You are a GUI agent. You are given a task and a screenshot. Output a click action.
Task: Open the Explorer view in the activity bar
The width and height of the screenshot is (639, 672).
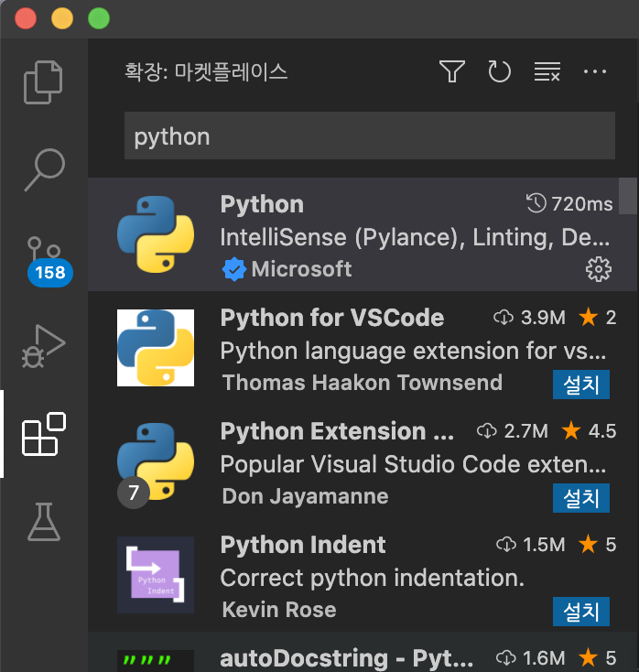pos(43,82)
